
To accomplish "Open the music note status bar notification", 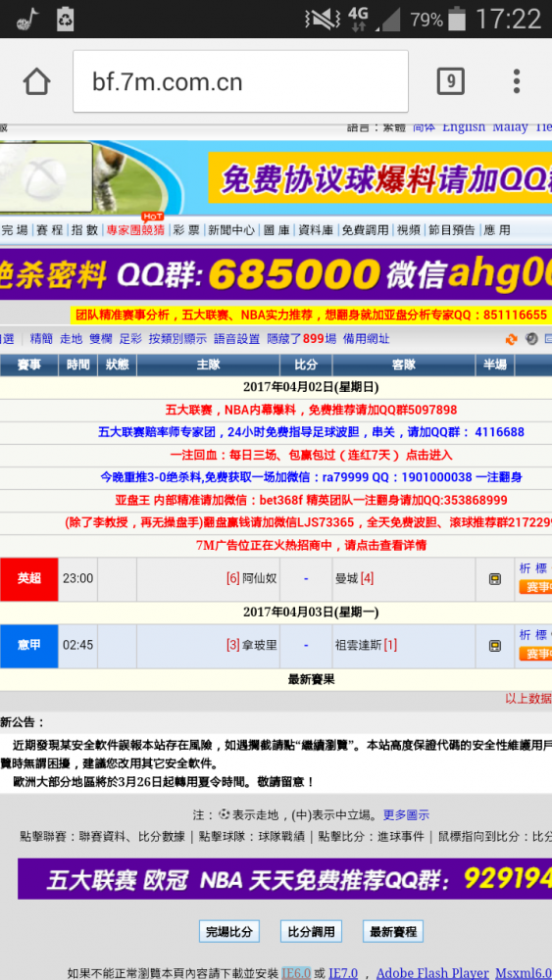I will [x=26, y=20].
